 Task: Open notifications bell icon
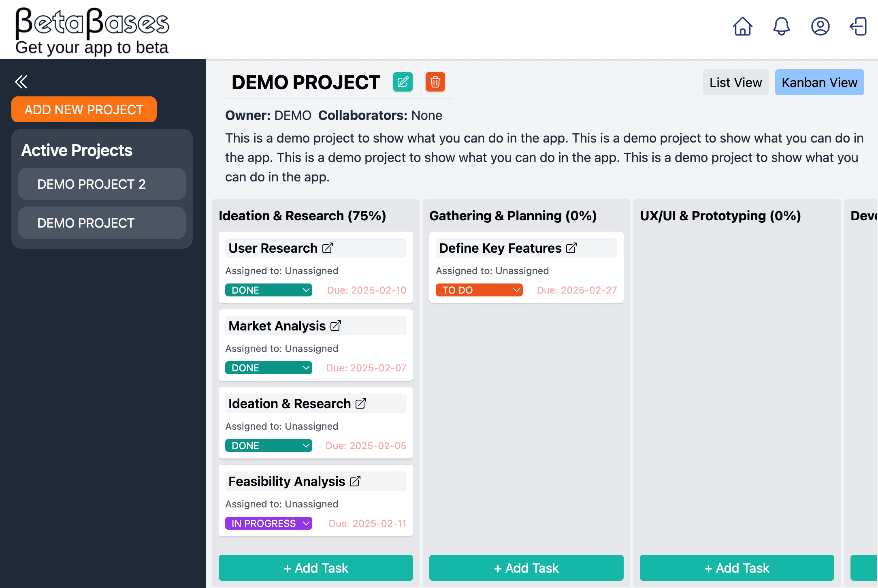pos(781,27)
